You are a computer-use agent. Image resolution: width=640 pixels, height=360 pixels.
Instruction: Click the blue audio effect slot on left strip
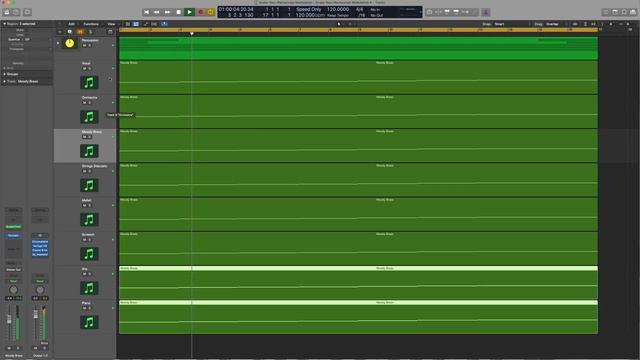coord(13,236)
